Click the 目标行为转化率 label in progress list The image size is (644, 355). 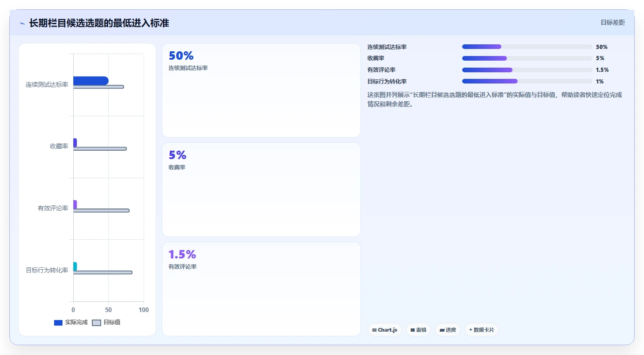[387, 82]
